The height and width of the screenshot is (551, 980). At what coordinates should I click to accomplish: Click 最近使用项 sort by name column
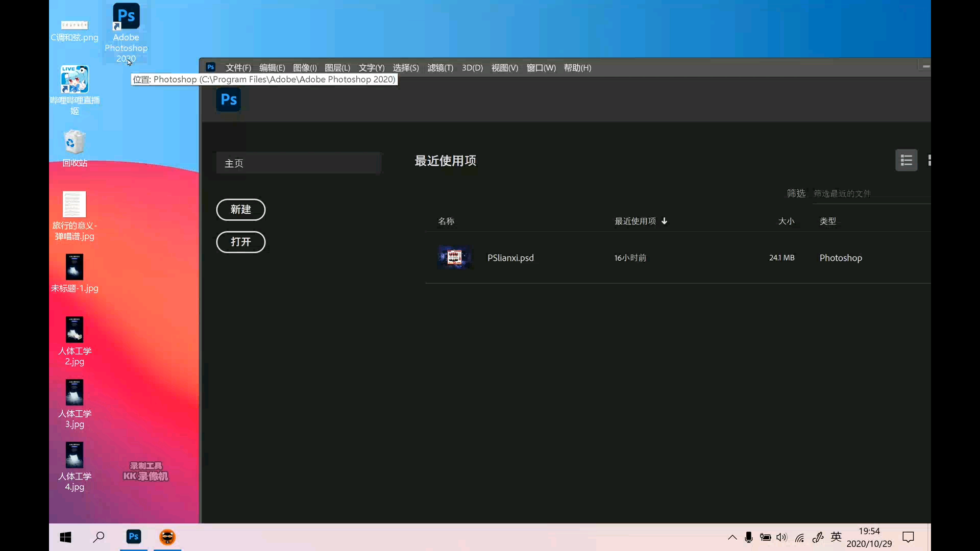(x=446, y=221)
